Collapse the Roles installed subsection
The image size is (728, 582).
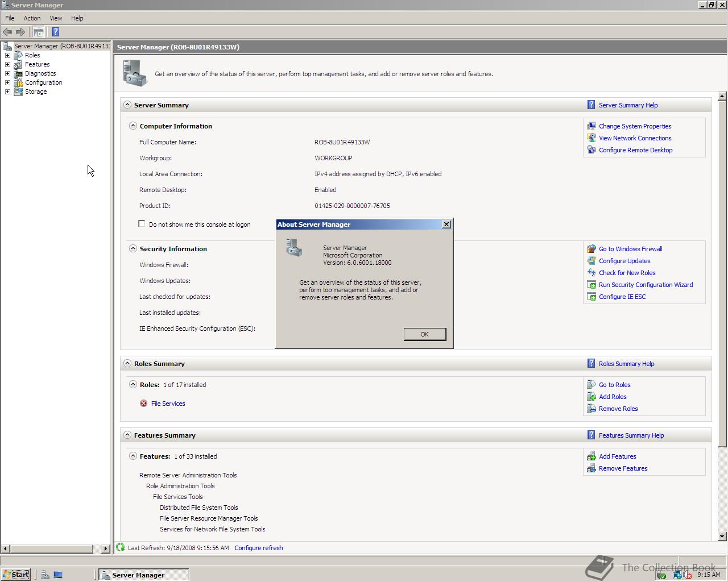click(133, 384)
